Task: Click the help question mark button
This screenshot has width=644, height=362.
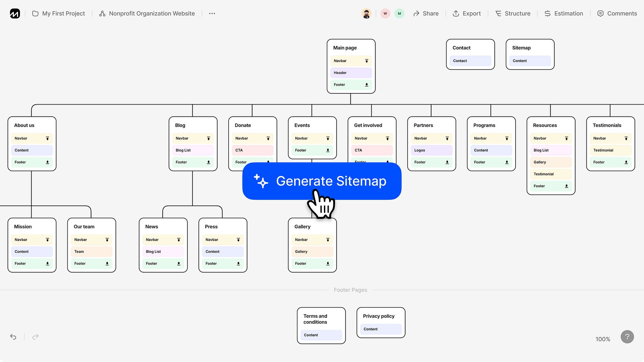Action: (627, 337)
